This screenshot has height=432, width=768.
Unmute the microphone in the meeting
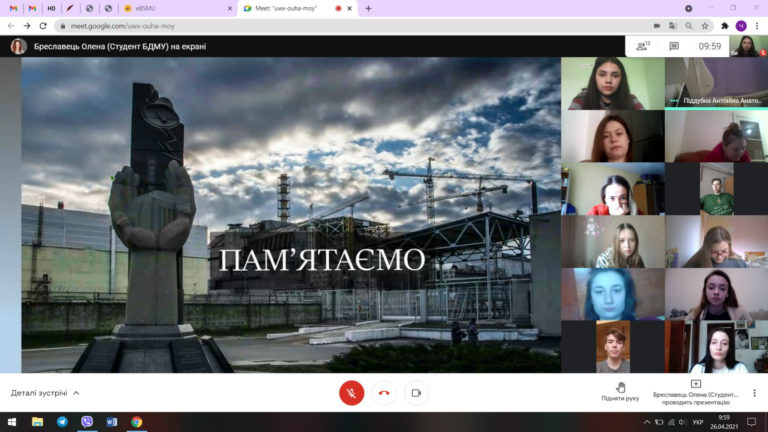point(351,393)
